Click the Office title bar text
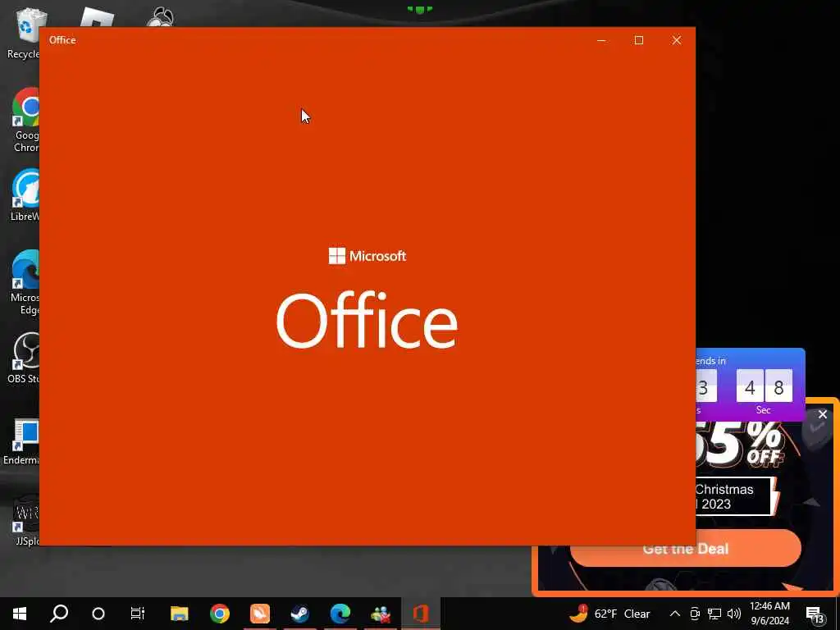The image size is (840, 630). click(x=62, y=40)
